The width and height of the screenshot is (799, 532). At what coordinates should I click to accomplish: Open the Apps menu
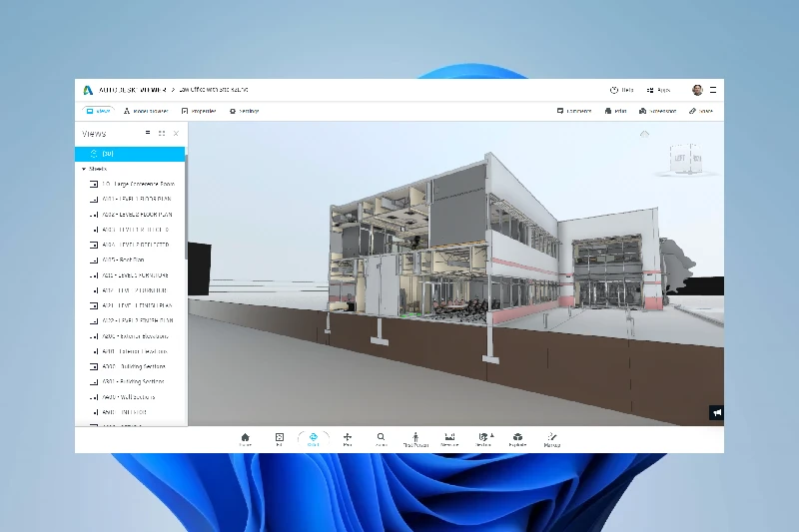[x=658, y=90]
